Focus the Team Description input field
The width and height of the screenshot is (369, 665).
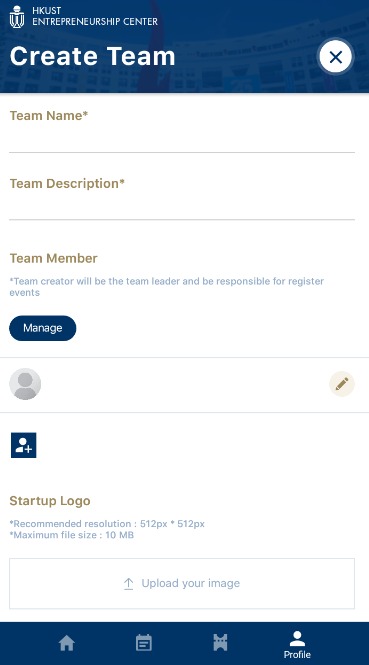(x=182, y=207)
